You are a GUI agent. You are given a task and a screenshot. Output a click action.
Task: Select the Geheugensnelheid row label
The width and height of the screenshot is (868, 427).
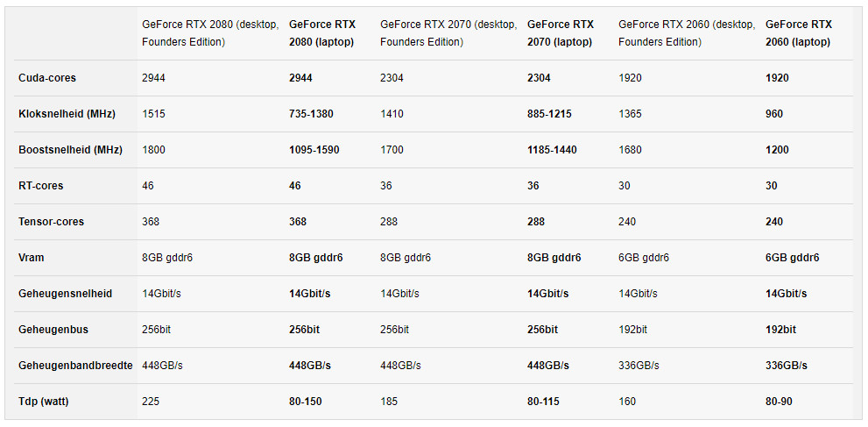66,294
